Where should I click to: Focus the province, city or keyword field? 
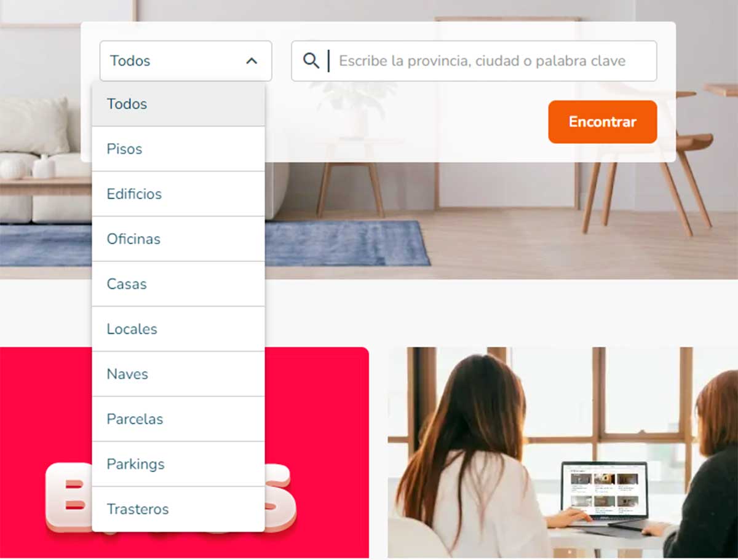pyautogui.click(x=474, y=61)
